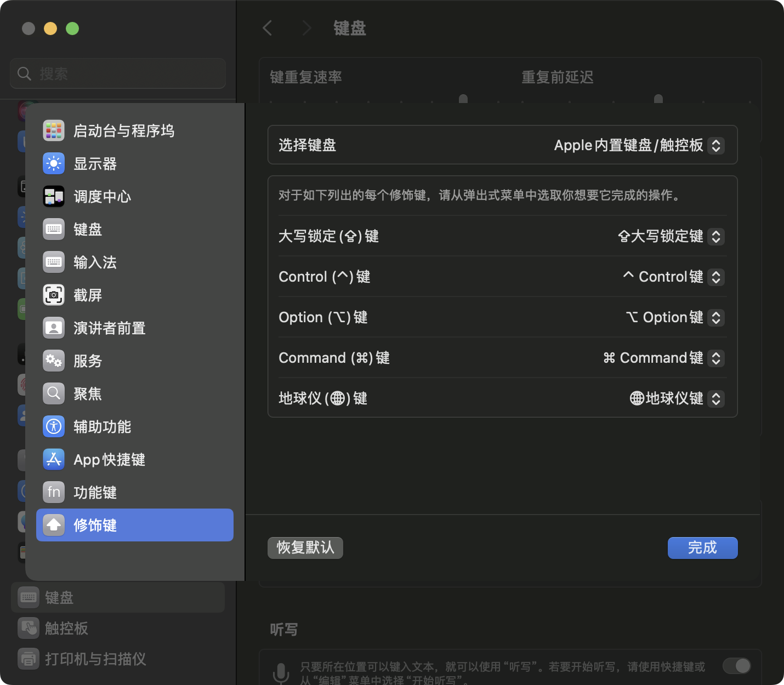Select 输入法 category
This screenshot has height=685, width=784.
(135, 262)
